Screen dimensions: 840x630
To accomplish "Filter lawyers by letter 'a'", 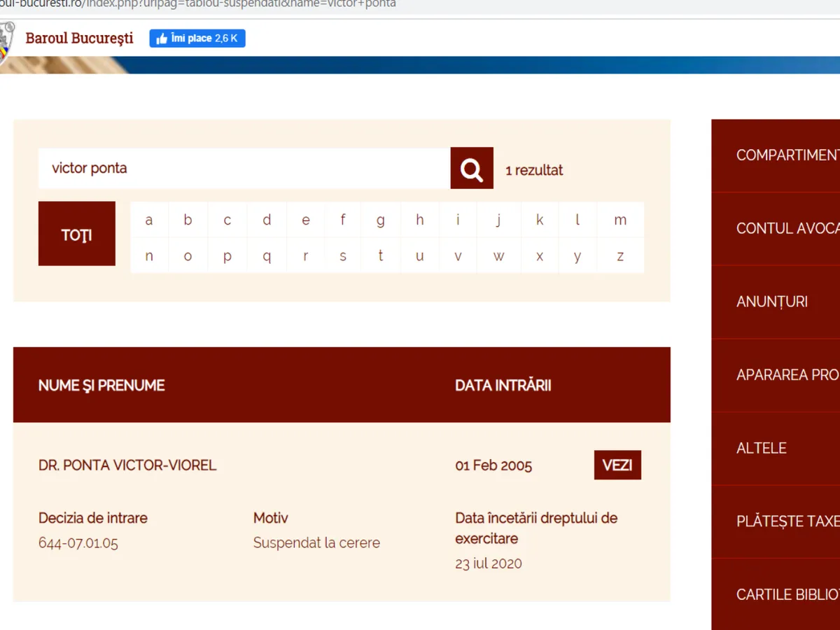I will 149,220.
